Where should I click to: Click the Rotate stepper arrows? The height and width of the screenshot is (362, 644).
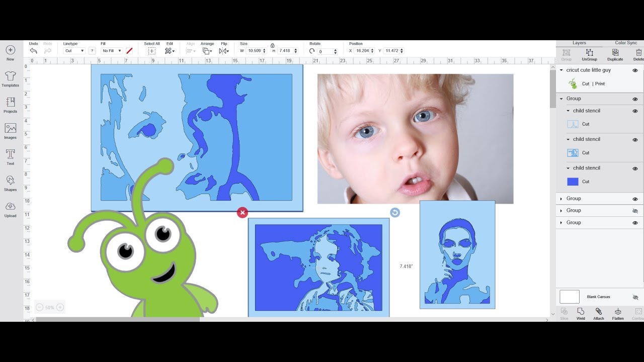pyautogui.click(x=335, y=51)
